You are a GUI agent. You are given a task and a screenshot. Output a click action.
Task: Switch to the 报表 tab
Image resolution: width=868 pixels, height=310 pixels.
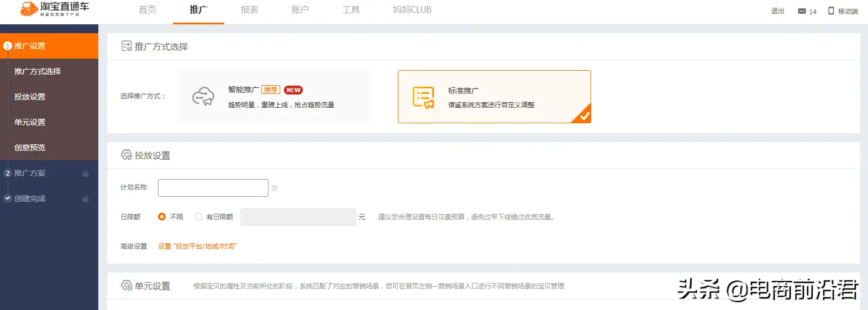[249, 10]
